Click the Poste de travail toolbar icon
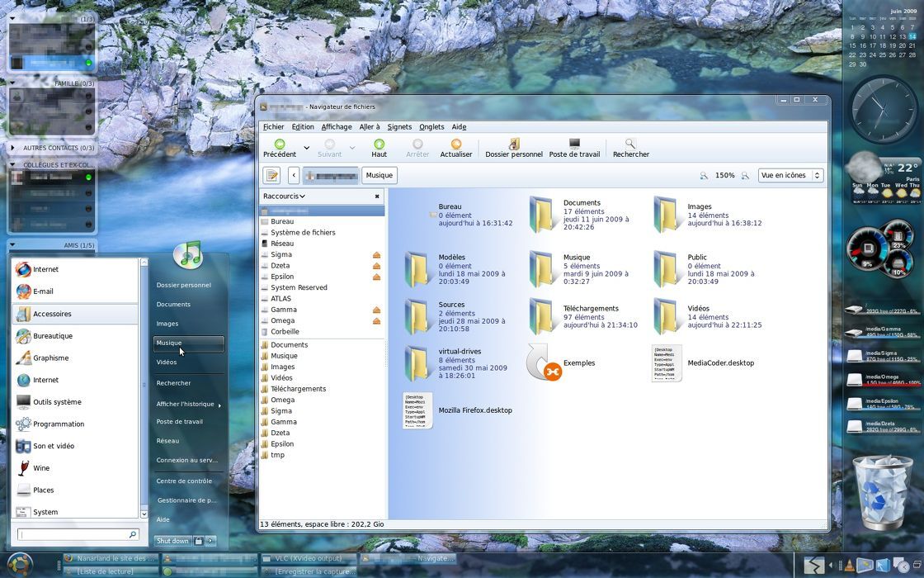The width and height of the screenshot is (924, 578). 574,144
